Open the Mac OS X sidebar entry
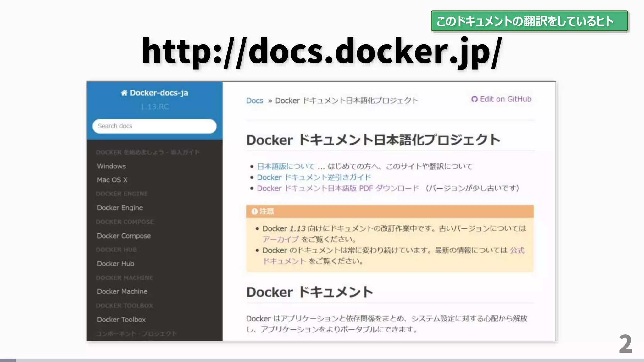The height and width of the screenshot is (362, 644). 112,180
